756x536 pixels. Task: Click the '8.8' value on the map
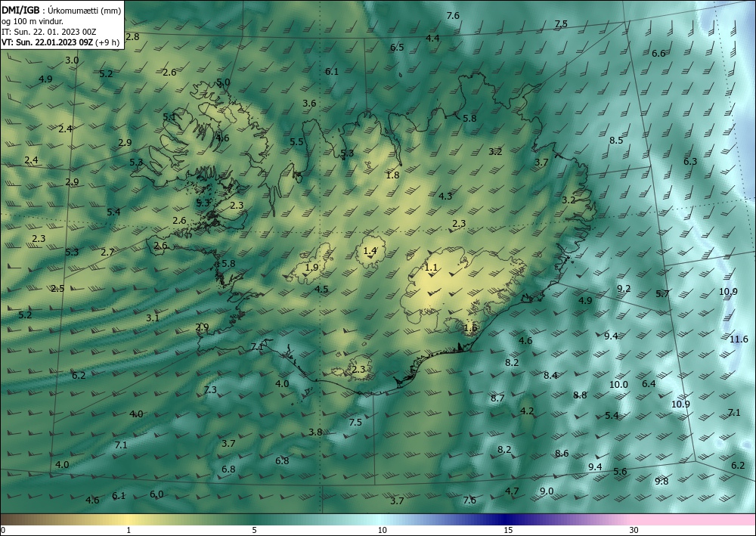point(580,395)
